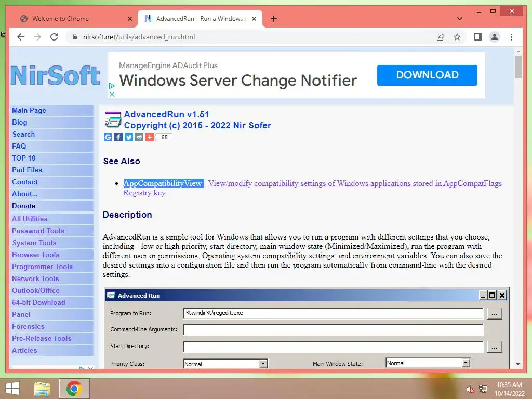532x399 pixels.
Task: Click the AdvancedRun program icon
Action: [113, 119]
